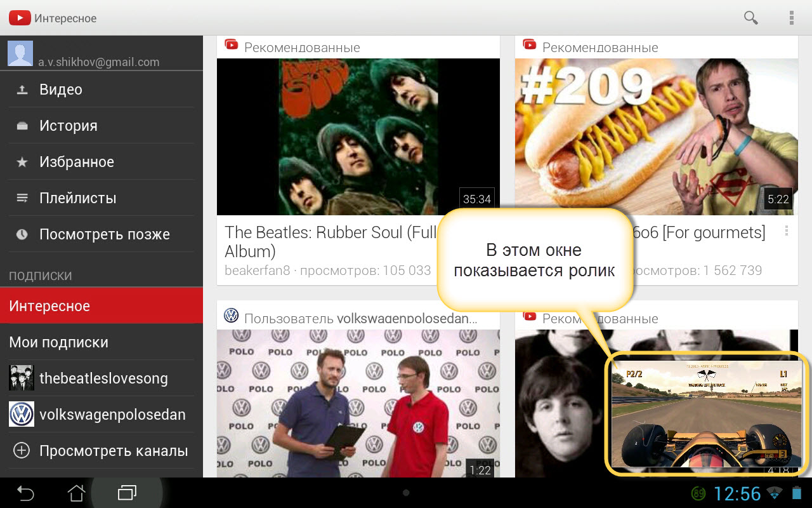Play the #209 hot dog video thumbnail
The height and width of the screenshot is (508, 812).
[x=657, y=137]
